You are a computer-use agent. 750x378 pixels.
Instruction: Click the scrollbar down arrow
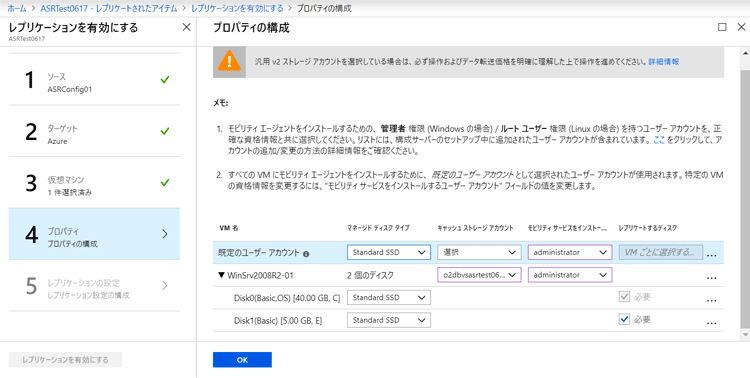(745, 334)
